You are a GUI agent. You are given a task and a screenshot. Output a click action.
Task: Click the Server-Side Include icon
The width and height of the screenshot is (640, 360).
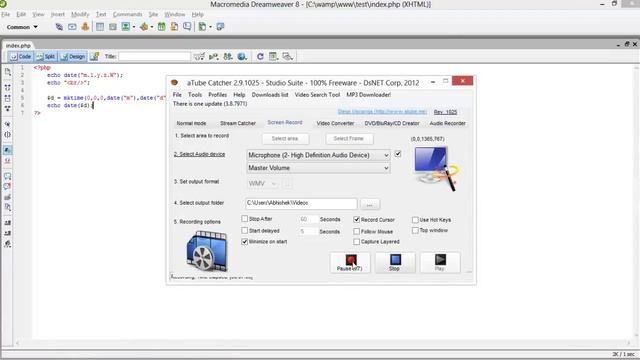[x=174, y=27]
